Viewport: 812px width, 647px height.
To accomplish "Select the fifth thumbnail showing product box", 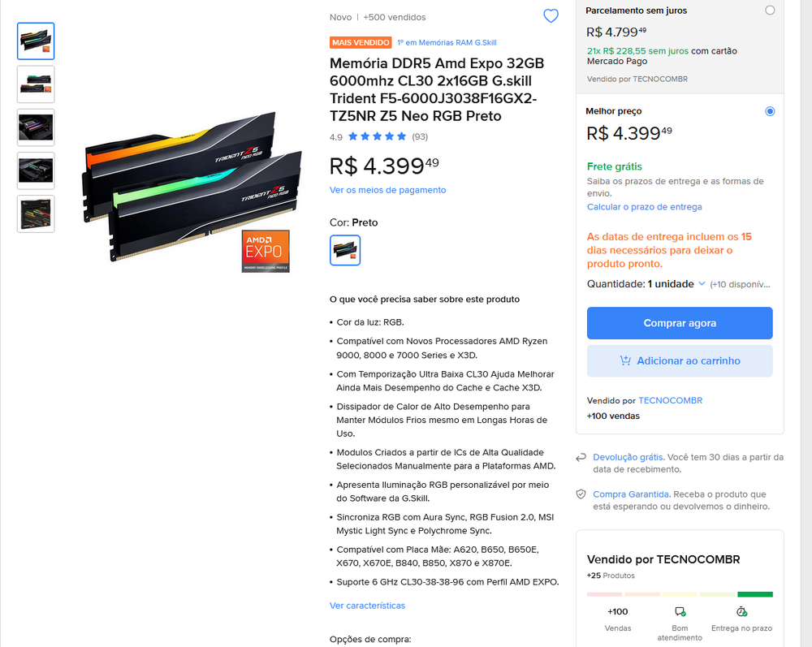I will coord(36,214).
